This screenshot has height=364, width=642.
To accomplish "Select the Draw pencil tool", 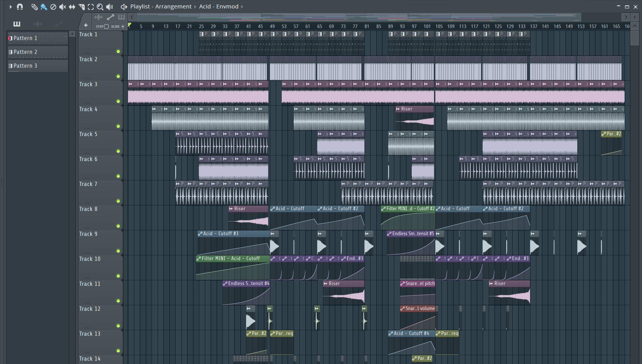I will tap(35, 7).
